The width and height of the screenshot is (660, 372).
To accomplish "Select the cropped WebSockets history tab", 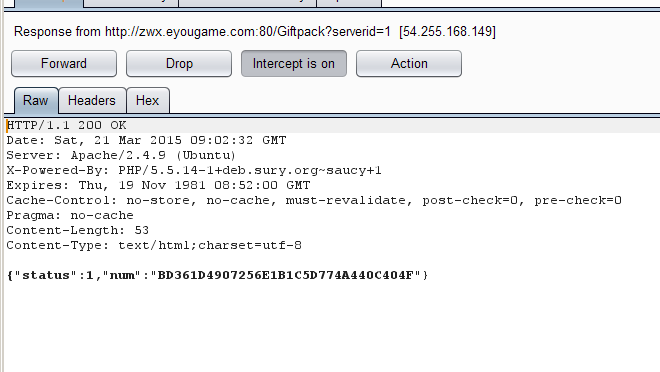I will click(248, 3).
